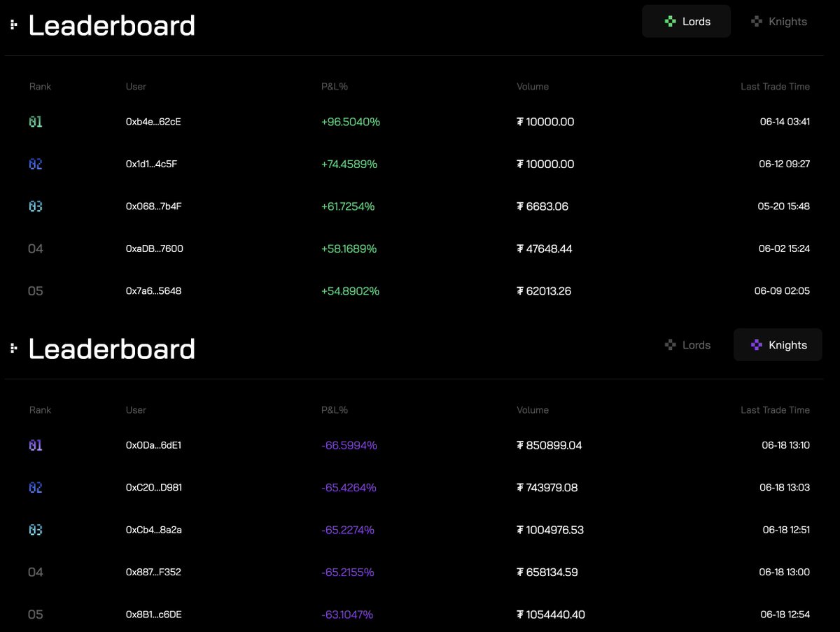Viewport: 840px width, 632px height.
Task: Open user 0xCb4...8a2a
Action: (x=154, y=530)
